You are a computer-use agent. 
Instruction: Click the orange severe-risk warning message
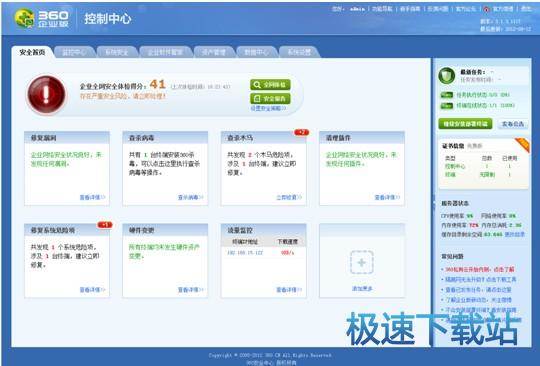[x=123, y=96]
